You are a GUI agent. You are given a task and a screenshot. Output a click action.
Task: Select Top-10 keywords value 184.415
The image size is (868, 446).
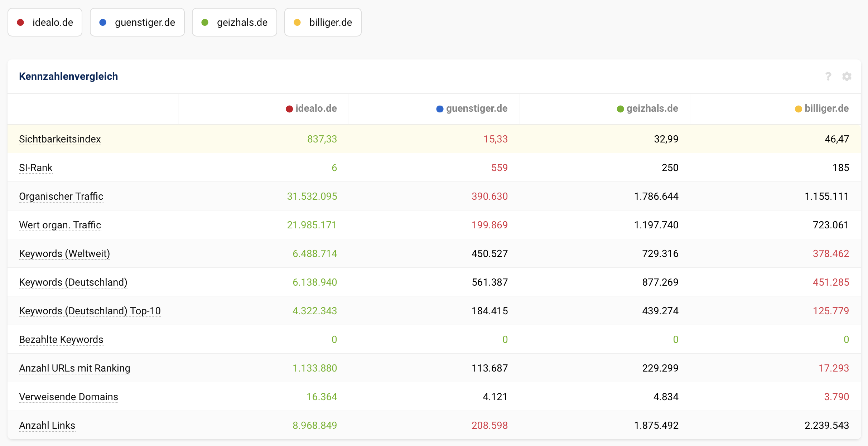[490, 311]
